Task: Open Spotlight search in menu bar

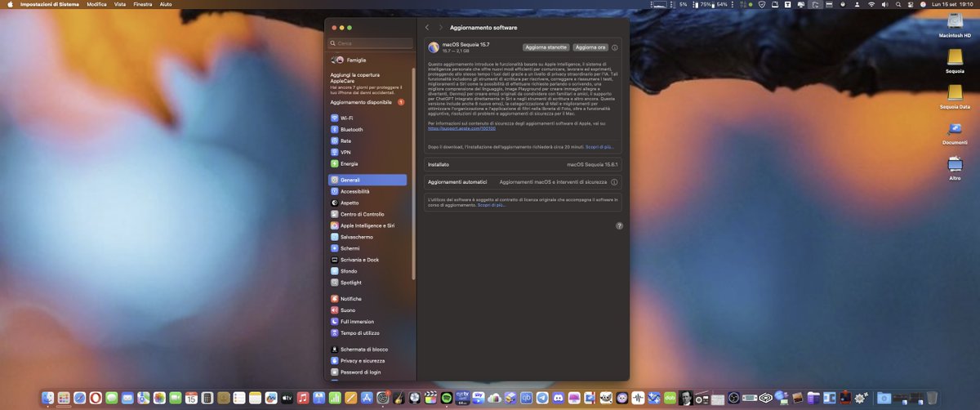Action: pos(898,4)
